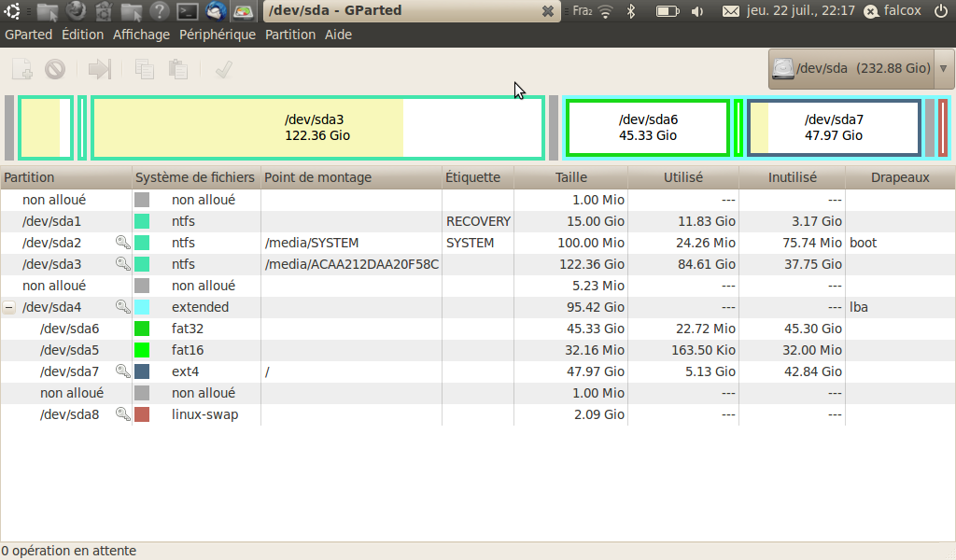956x560 pixels.
Task: Open the date and time clock menu
Action: point(800,10)
